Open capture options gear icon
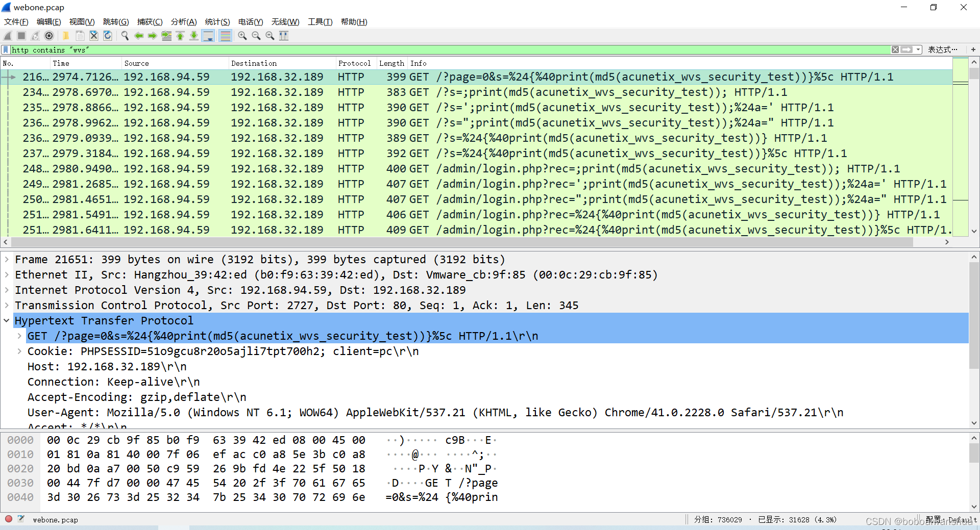 pos(49,36)
